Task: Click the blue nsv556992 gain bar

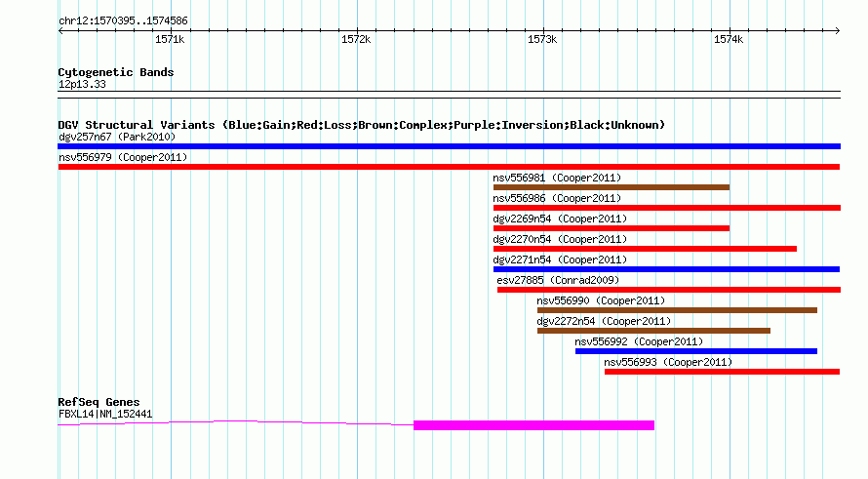Action: (x=696, y=351)
